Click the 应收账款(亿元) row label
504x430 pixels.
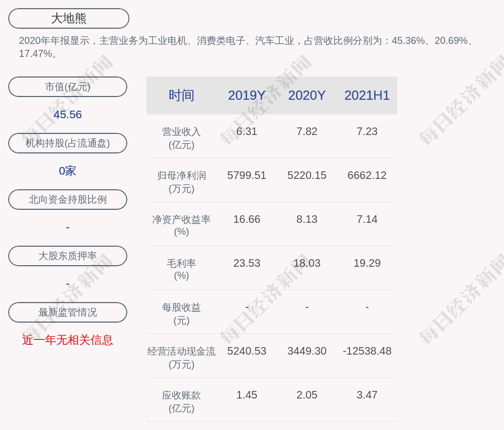click(x=181, y=401)
